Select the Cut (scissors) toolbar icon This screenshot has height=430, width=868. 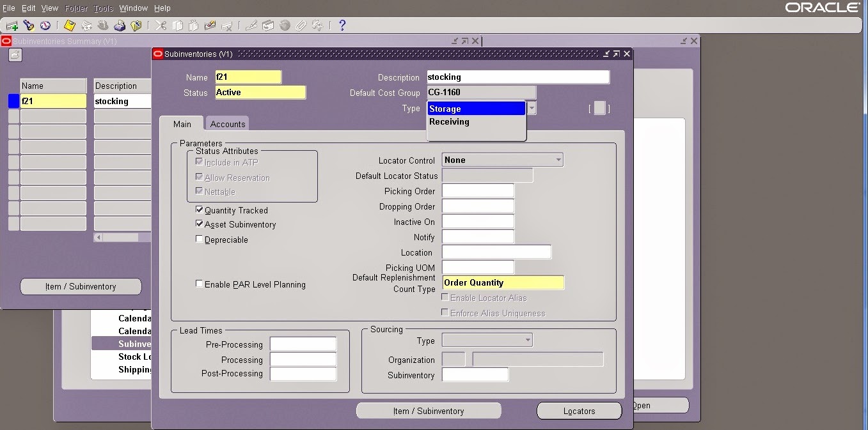tap(161, 25)
